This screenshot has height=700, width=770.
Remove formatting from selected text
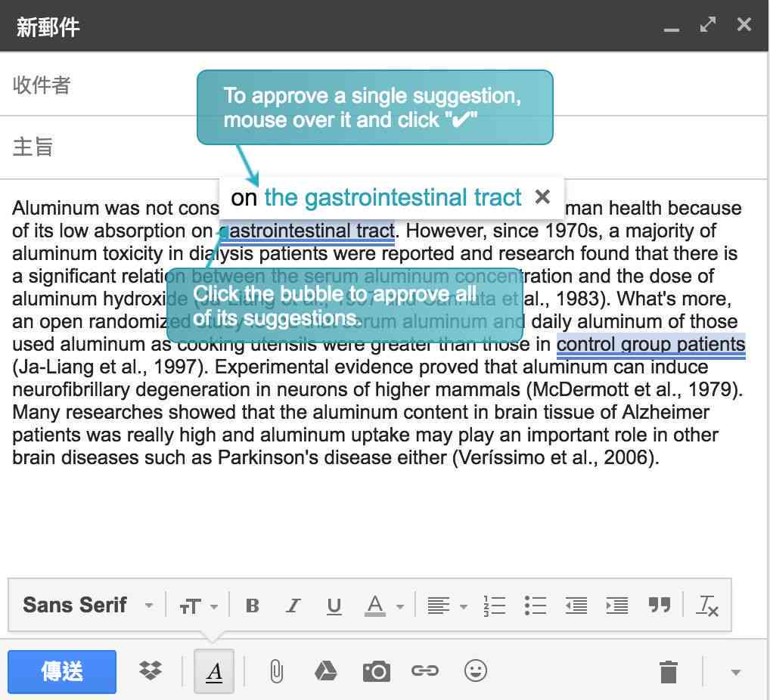point(706,606)
